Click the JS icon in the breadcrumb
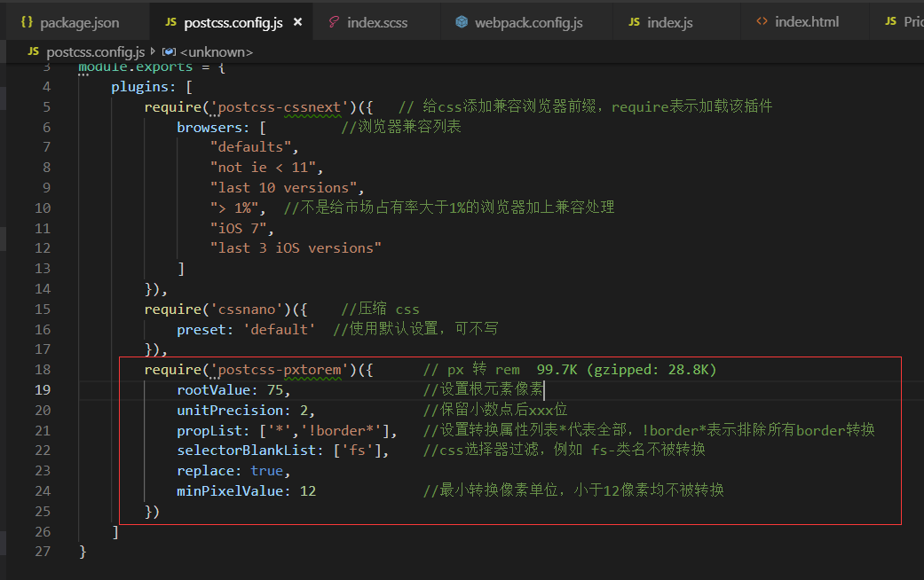Image resolution: width=924 pixels, height=580 pixels. 33,52
